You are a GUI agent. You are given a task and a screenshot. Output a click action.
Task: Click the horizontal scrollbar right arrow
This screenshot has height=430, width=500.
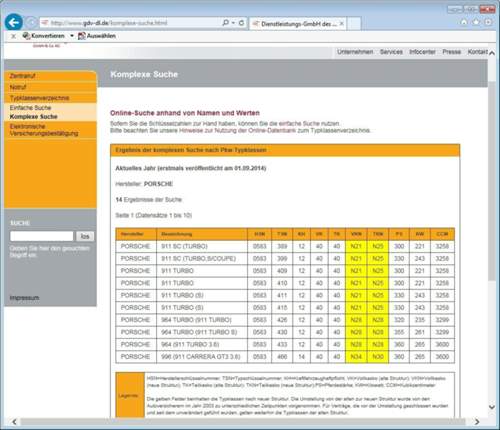click(477, 422)
